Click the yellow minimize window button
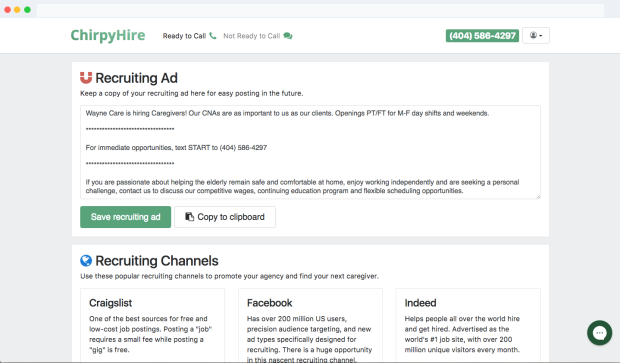The image size is (620, 363). [x=17, y=9]
